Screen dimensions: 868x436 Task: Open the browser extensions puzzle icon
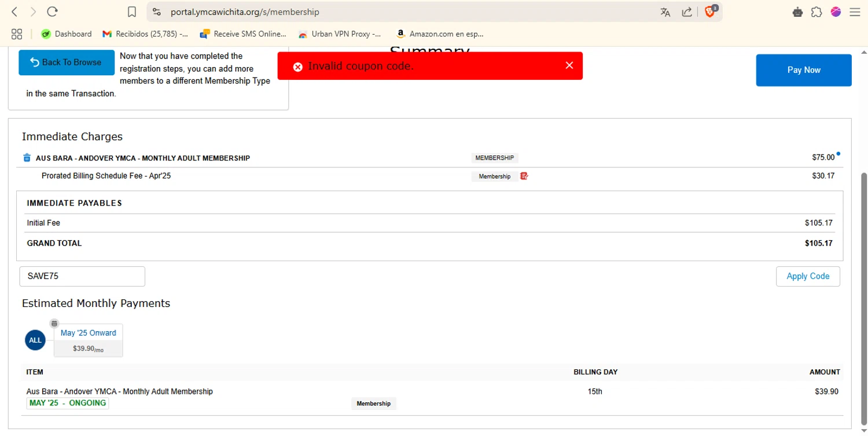click(x=816, y=12)
